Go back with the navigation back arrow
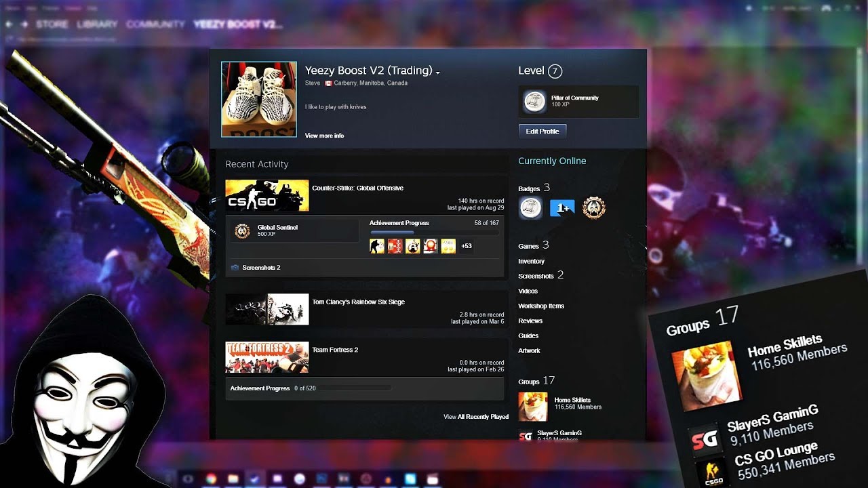 pyautogui.click(x=9, y=24)
